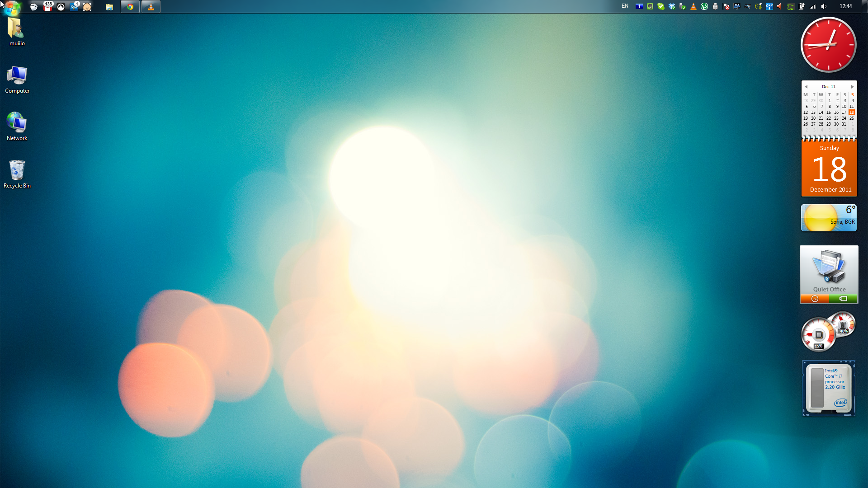Toggle Quiet Office green battery button
868x488 pixels.
[x=843, y=299]
